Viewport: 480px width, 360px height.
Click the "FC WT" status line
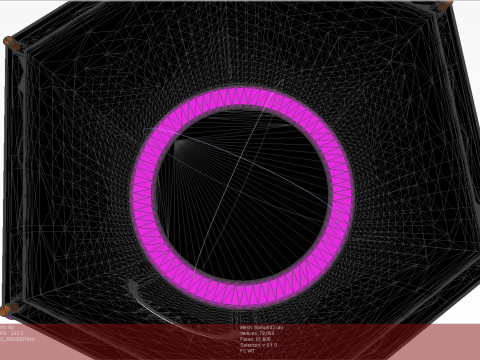tap(247, 351)
